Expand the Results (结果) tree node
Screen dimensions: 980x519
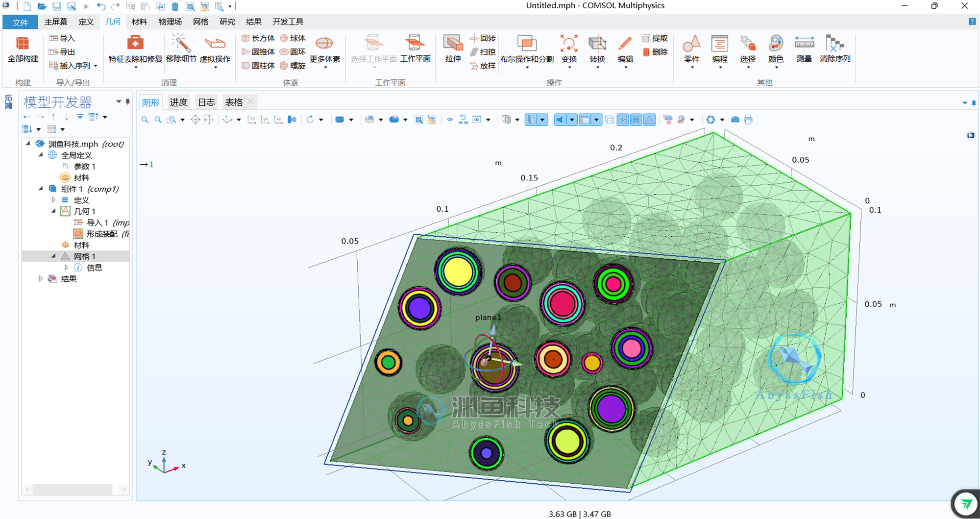pos(41,278)
